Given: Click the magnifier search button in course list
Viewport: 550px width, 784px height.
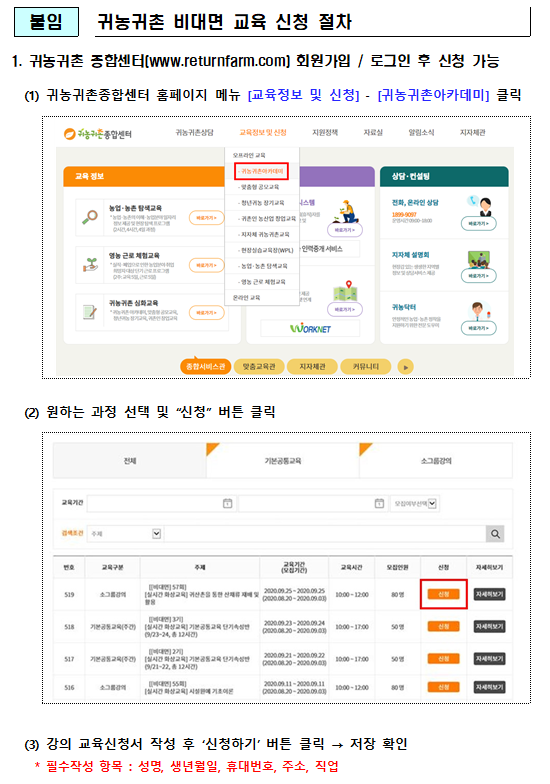Looking at the screenshot, I should point(495,534).
